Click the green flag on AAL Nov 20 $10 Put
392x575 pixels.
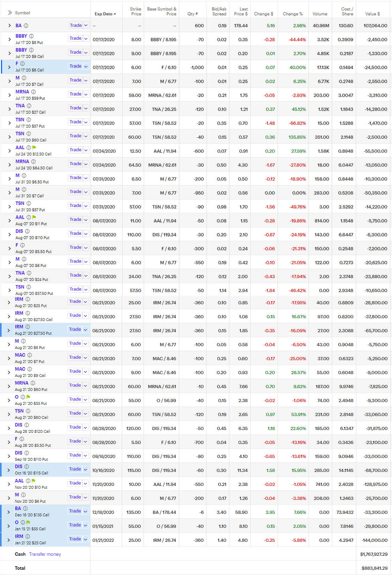click(x=34, y=481)
